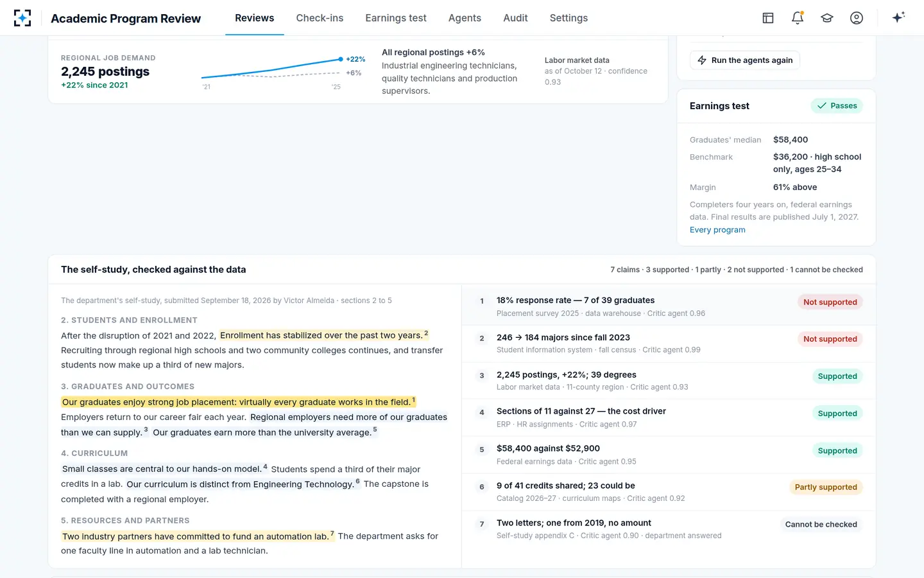Open the user account icon
Viewport: 924px width, 578px height.
[x=857, y=18]
